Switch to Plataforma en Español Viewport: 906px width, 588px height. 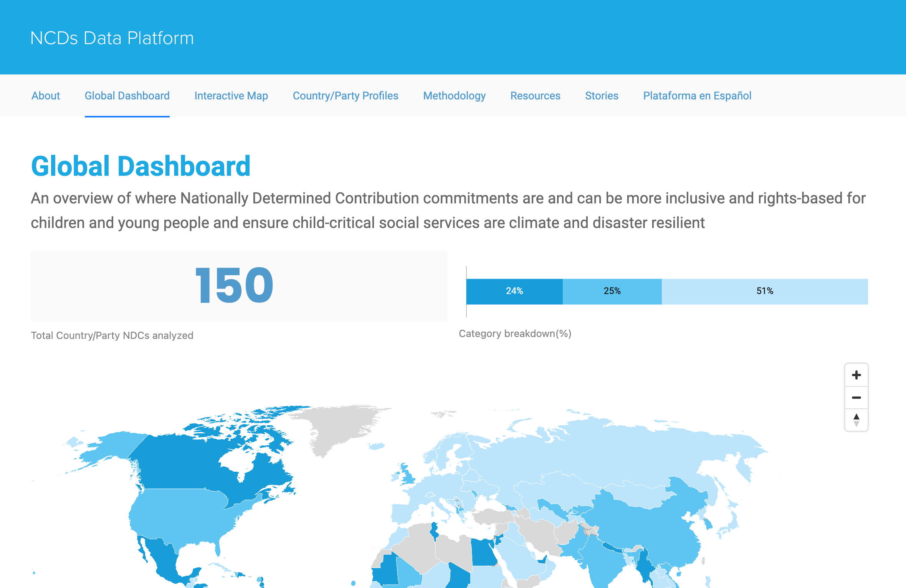point(697,96)
